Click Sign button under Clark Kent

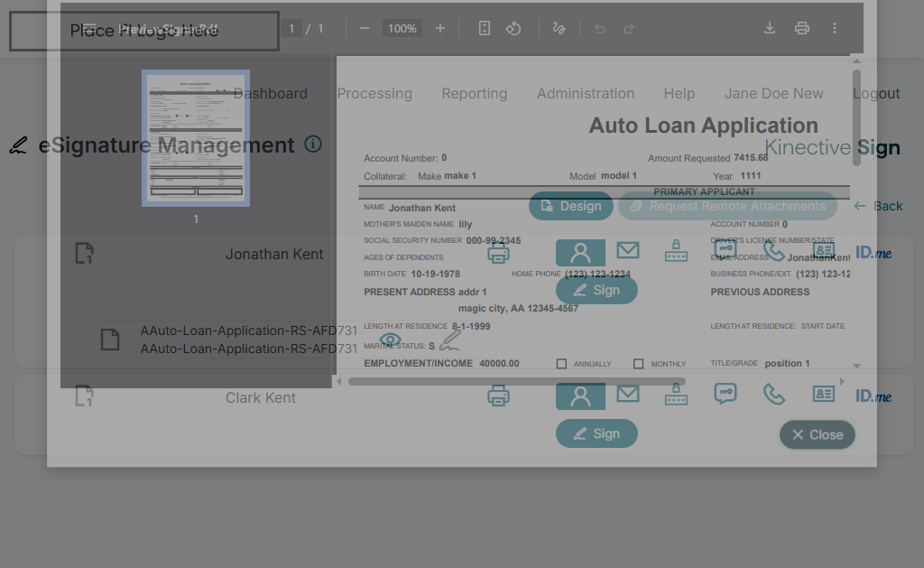click(x=596, y=433)
